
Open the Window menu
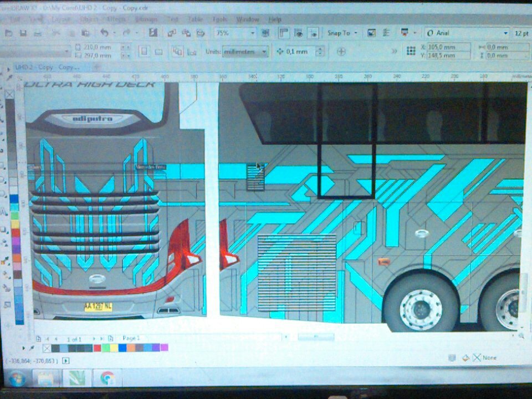point(248,19)
